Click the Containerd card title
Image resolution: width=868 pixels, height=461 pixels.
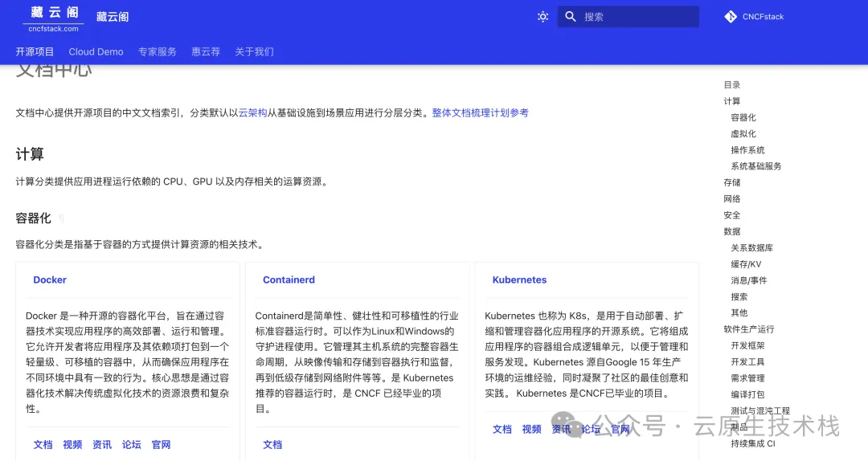(x=289, y=280)
